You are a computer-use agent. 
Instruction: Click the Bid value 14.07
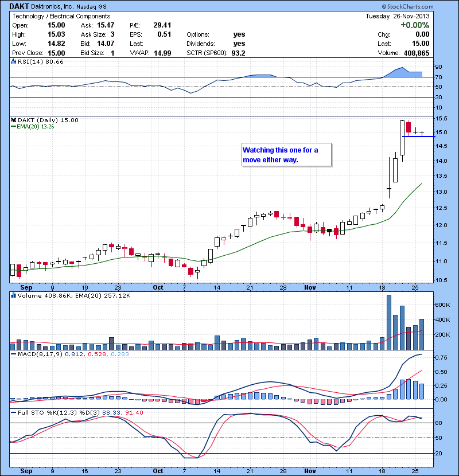pos(106,44)
